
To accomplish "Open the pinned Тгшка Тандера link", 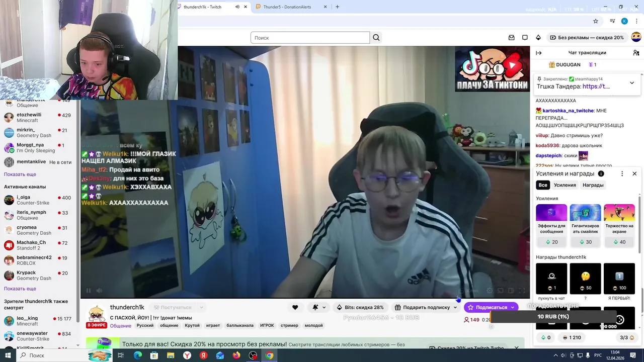I will click(x=596, y=86).
